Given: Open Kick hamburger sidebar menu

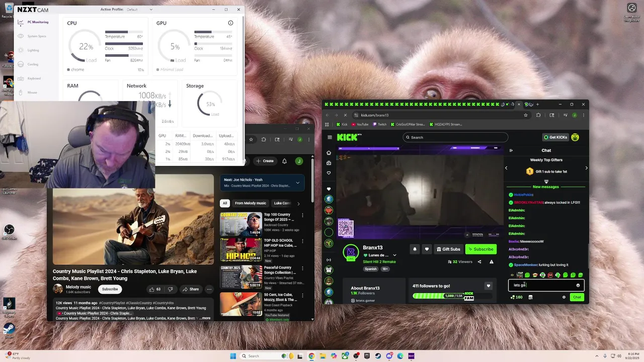Looking at the screenshot, I should tap(330, 137).
